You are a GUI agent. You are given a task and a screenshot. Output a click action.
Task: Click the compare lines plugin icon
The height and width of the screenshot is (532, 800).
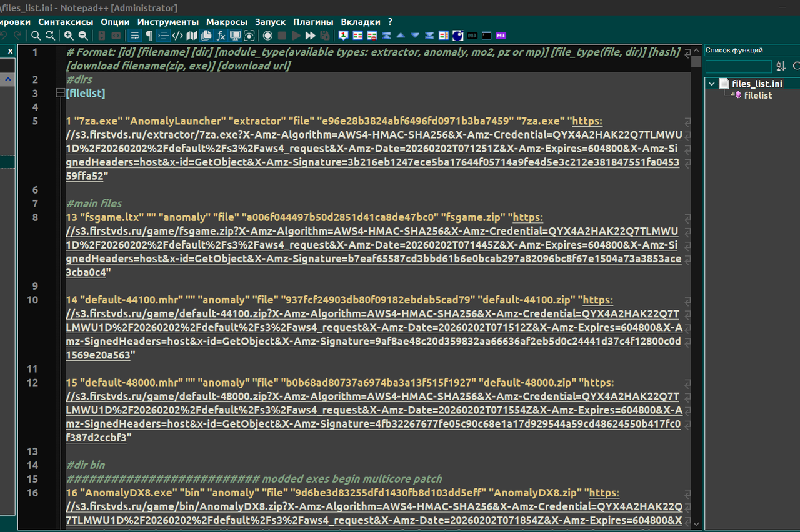[357, 36]
